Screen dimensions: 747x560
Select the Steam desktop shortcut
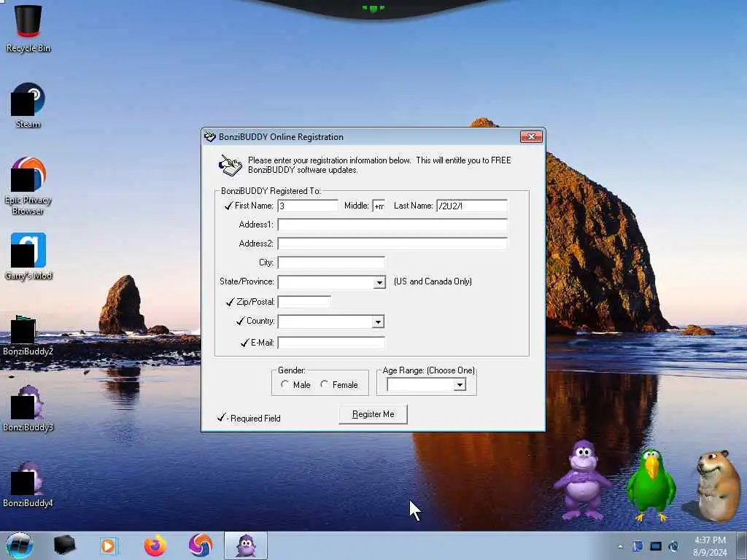pos(28,105)
